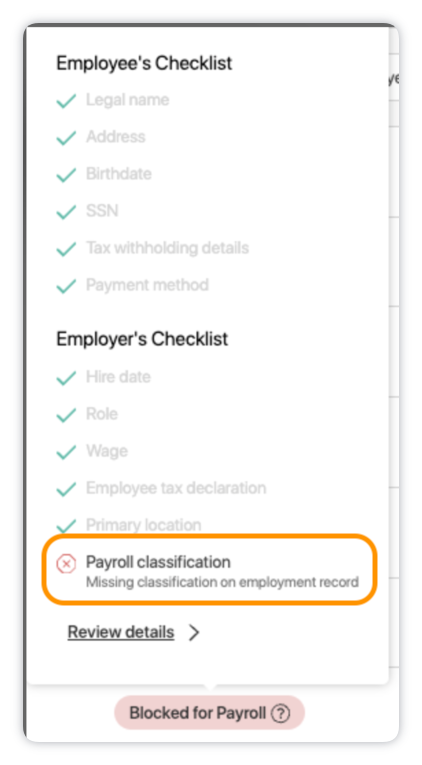Click the question mark icon in Blocked for Payroll
Screen dimensions: 422x765
280,713
